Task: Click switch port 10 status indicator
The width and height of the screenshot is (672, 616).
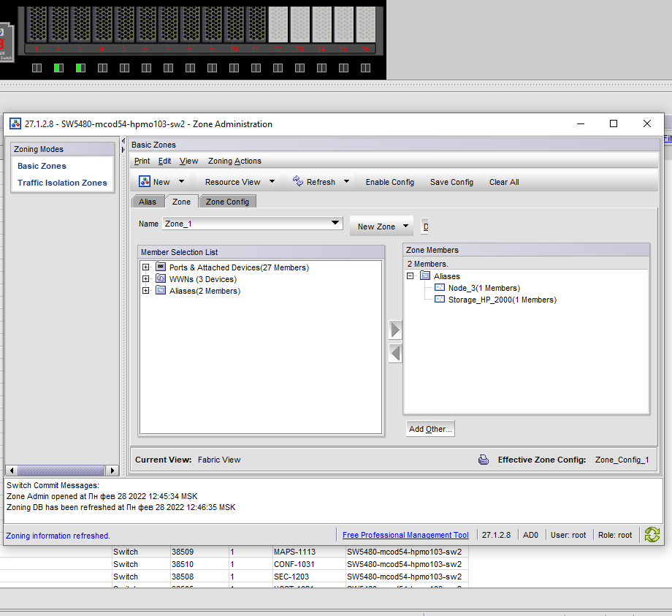Action: pos(234,68)
